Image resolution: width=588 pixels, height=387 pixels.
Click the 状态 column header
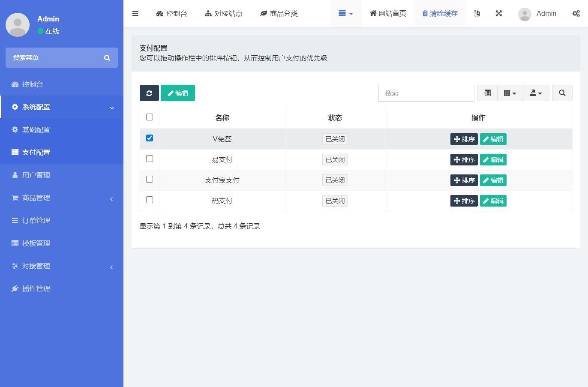click(335, 118)
